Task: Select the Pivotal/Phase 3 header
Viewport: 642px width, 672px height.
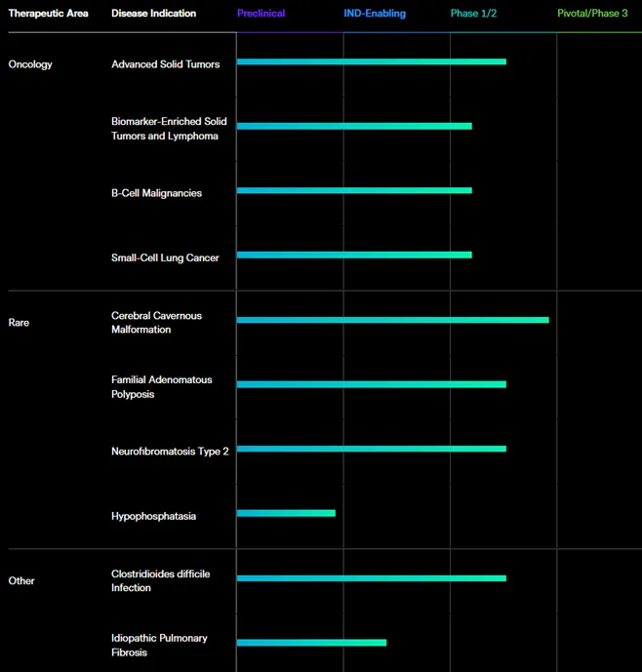Action: point(592,14)
